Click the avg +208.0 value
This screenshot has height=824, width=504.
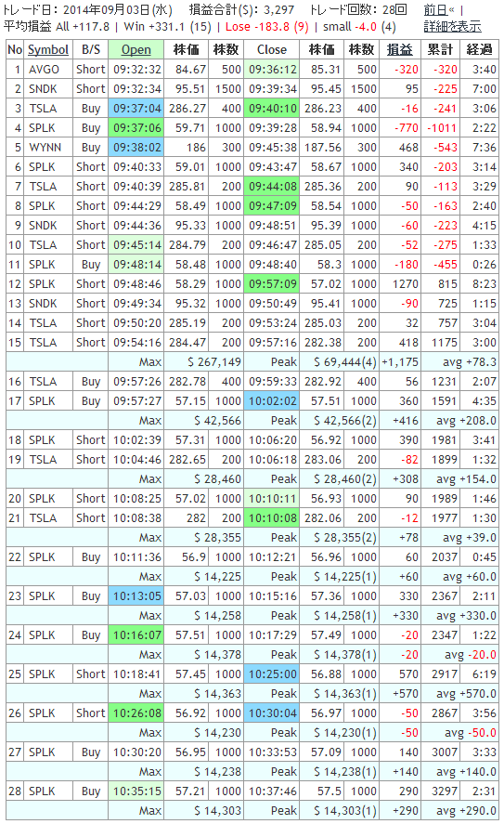pyautogui.click(x=466, y=421)
